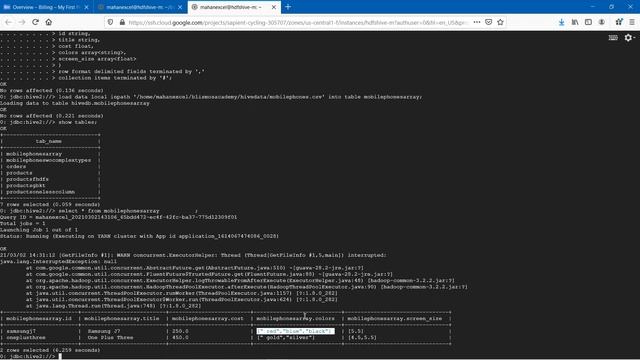This screenshot has width=640, height=360.
Task: Click the mobilephoneswocomplextypes table row
Action: pos(49,160)
